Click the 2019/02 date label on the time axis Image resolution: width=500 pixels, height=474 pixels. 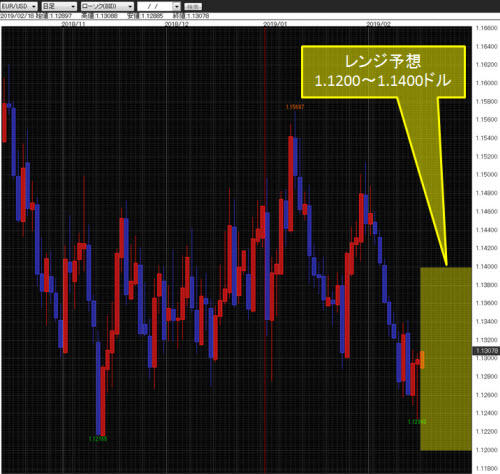pyautogui.click(x=379, y=24)
